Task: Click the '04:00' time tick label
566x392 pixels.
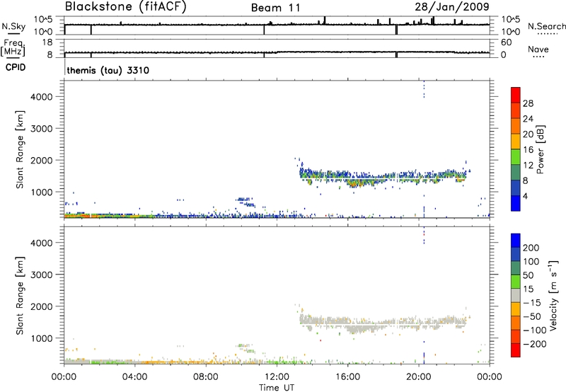Action: [134, 377]
